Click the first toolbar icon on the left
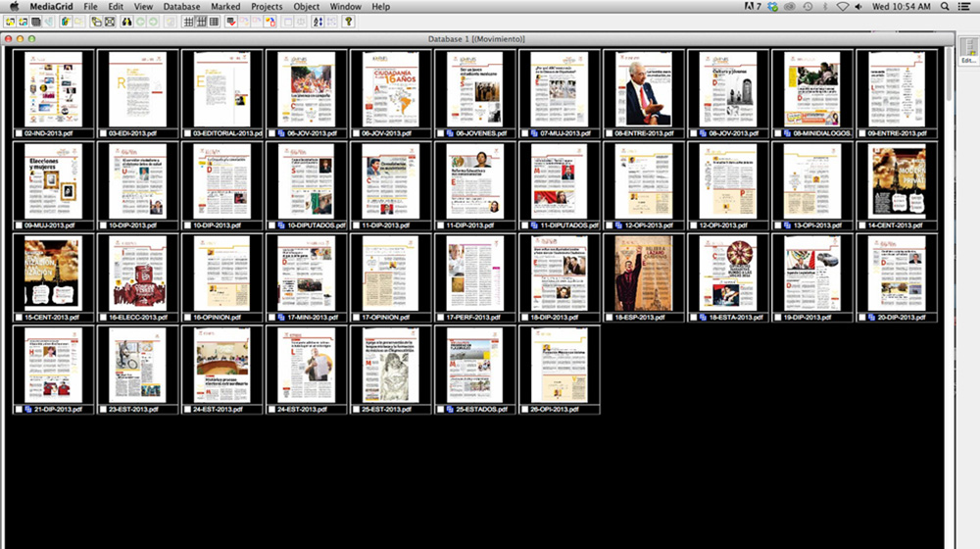 point(10,22)
